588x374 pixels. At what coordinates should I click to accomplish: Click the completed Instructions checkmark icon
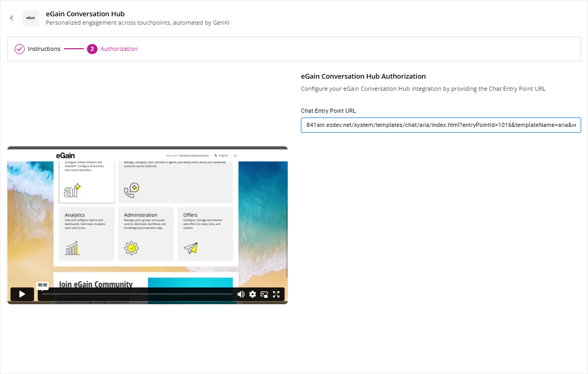[19, 49]
